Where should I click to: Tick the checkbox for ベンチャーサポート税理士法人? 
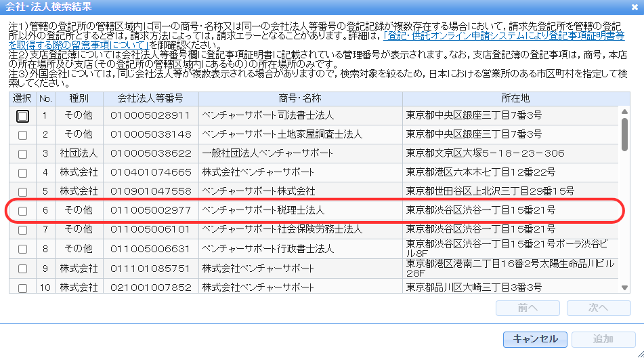pos(23,211)
